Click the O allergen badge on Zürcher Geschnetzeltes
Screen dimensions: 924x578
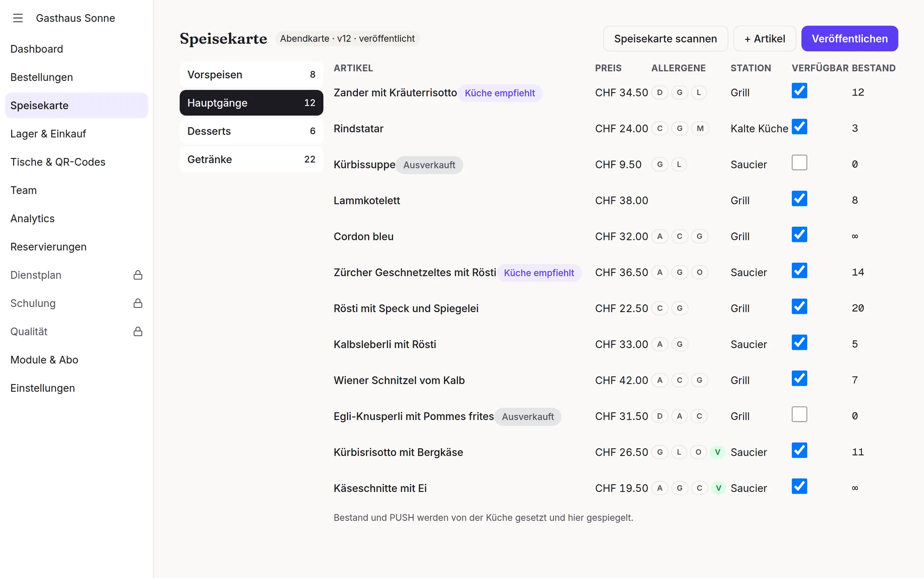pos(699,272)
